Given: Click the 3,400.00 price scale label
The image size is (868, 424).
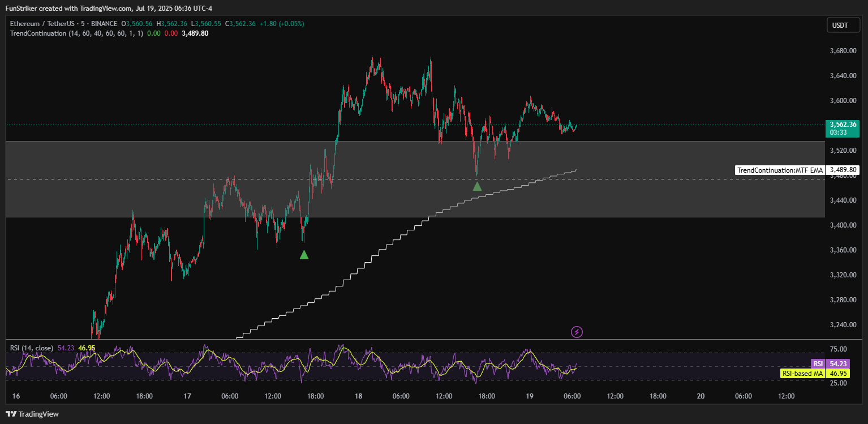Looking at the screenshot, I should point(843,225).
